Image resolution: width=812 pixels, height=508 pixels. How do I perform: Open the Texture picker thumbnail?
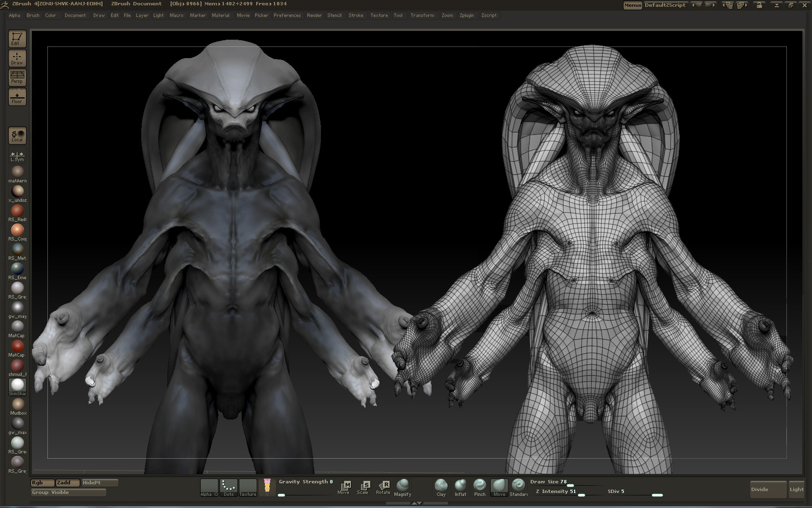248,488
